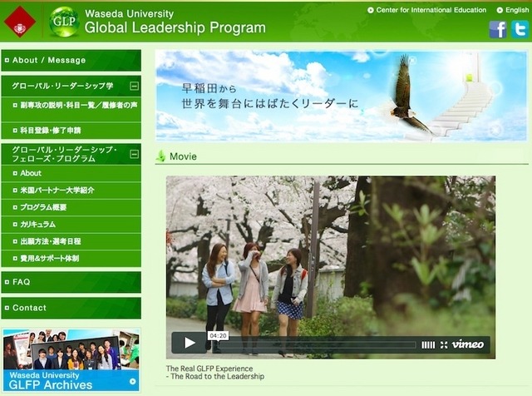Open the Vimeo logo link
Screen dimensions: 532x396
tap(468, 344)
